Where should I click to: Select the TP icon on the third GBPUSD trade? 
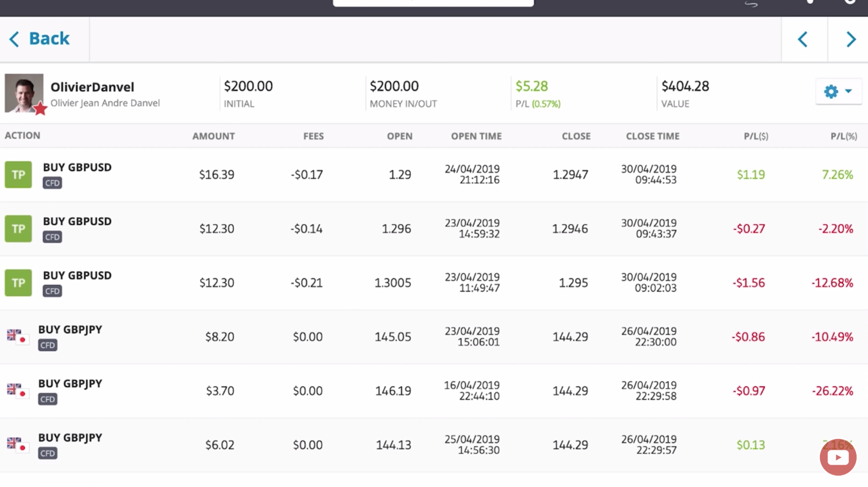pyautogui.click(x=18, y=283)
